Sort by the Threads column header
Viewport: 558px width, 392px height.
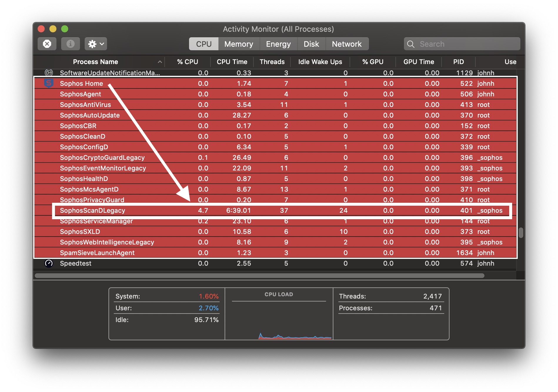(x=272, y=62)
